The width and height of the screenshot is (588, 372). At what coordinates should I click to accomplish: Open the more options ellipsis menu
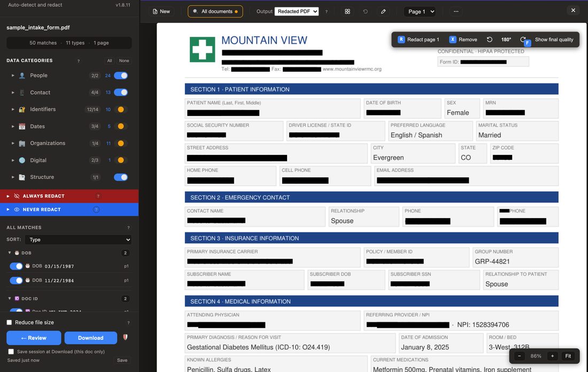coord(456,12)
